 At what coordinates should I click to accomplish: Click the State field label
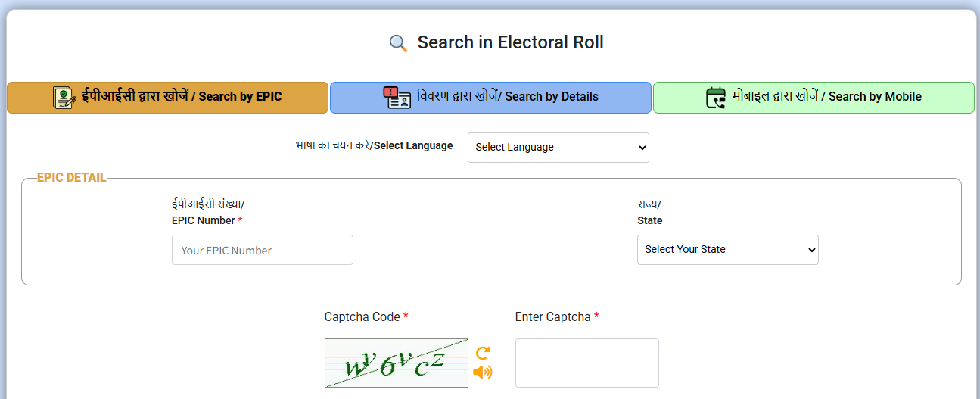point(650,213)
